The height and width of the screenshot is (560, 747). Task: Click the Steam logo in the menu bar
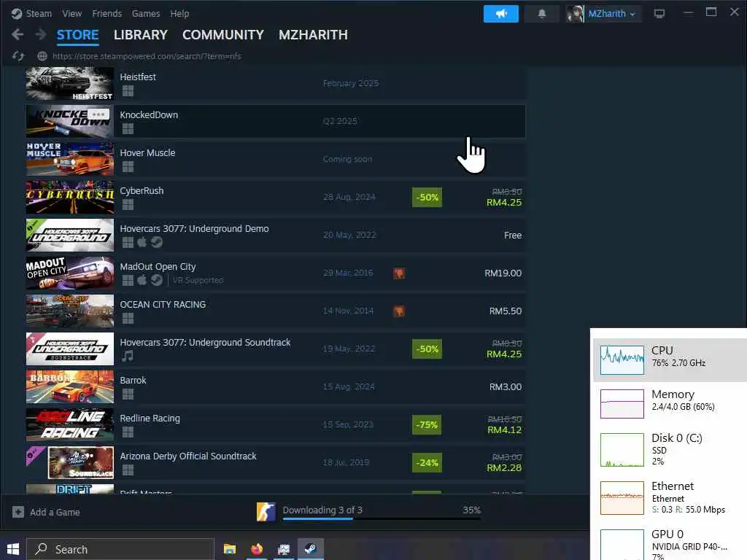point(17,13)
